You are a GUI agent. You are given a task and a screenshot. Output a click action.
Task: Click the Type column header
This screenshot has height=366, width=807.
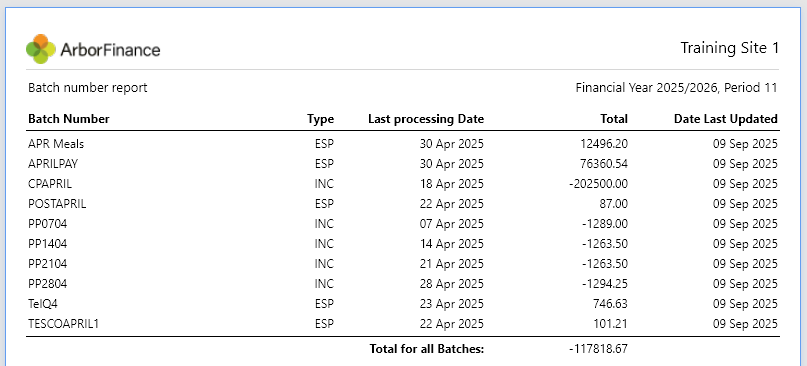point(320,119)
